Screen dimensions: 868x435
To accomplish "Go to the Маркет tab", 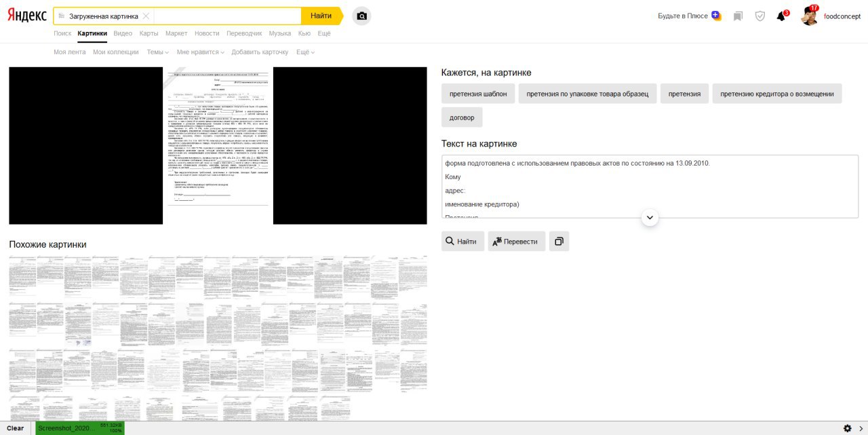I will pos(176,33).
